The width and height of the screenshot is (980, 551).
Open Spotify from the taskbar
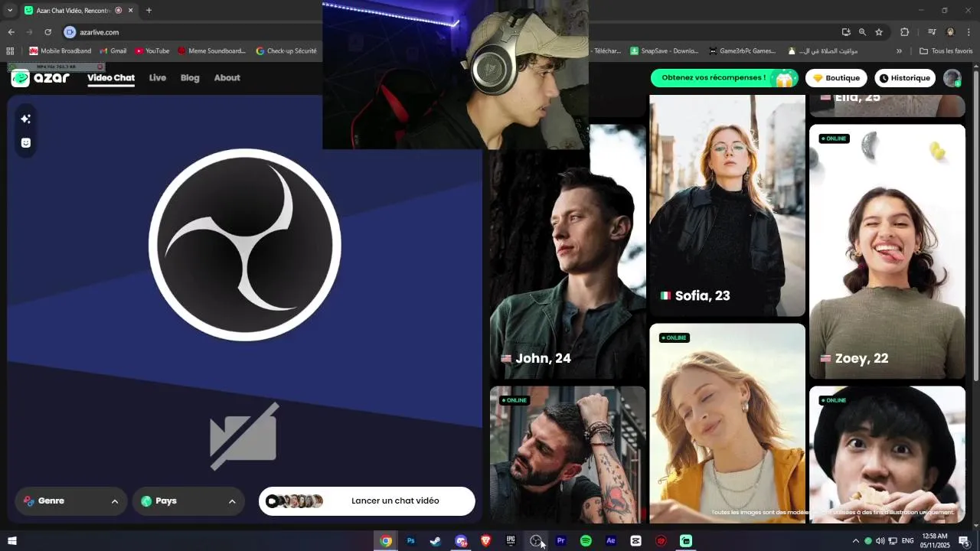click(586, 541)
